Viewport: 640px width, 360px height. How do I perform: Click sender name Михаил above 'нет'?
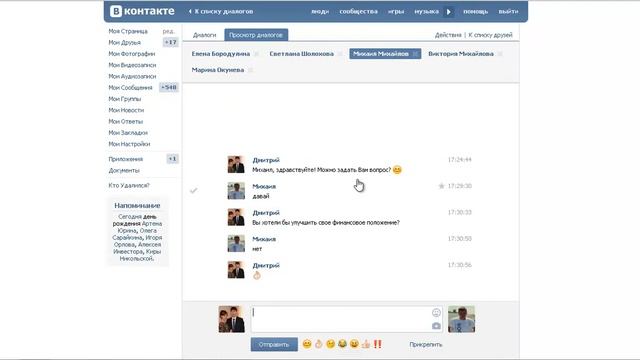(x=264, y=239)
